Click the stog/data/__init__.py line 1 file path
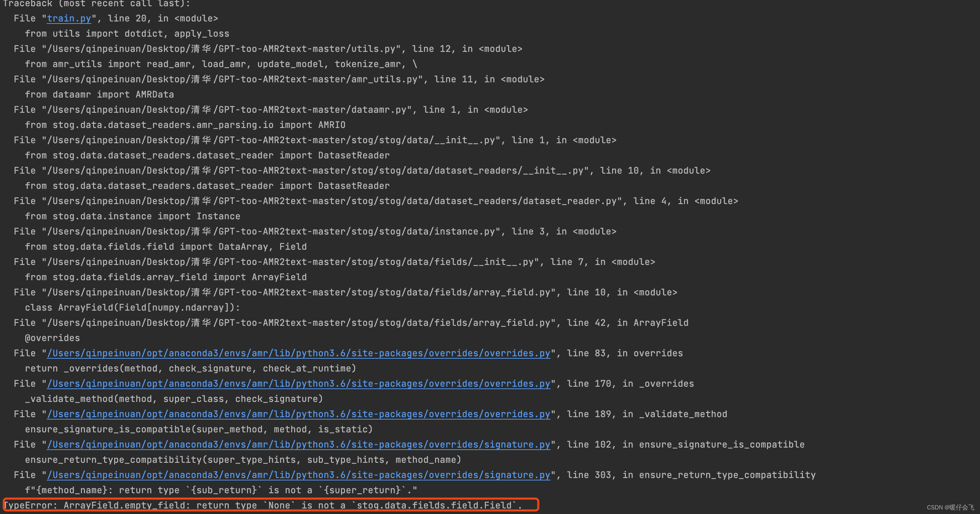 (271, 140)
